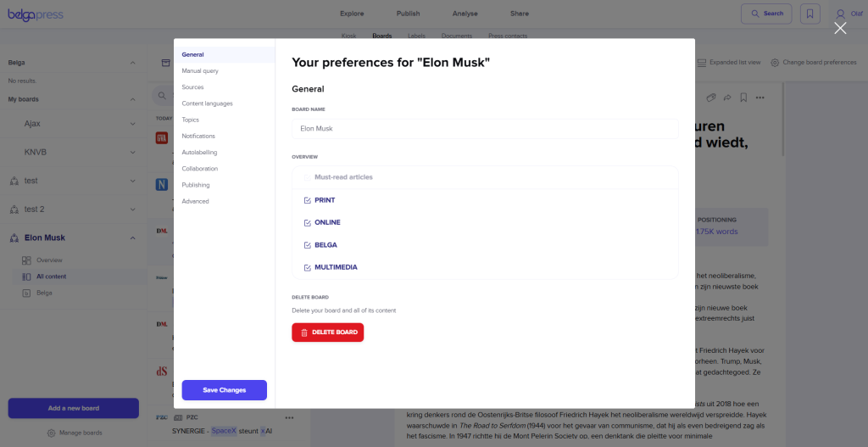
Task: Close the preferences dialog with the X
Action: point(840,28)
